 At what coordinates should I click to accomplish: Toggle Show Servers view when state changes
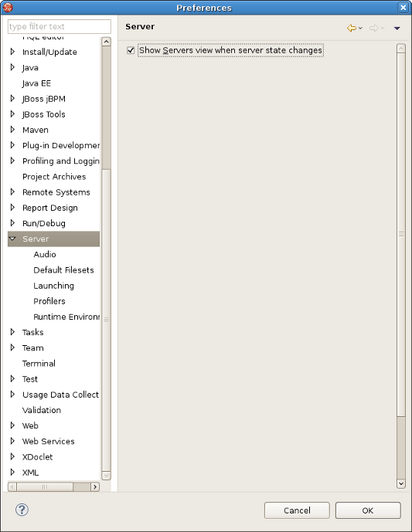[131, 50]
